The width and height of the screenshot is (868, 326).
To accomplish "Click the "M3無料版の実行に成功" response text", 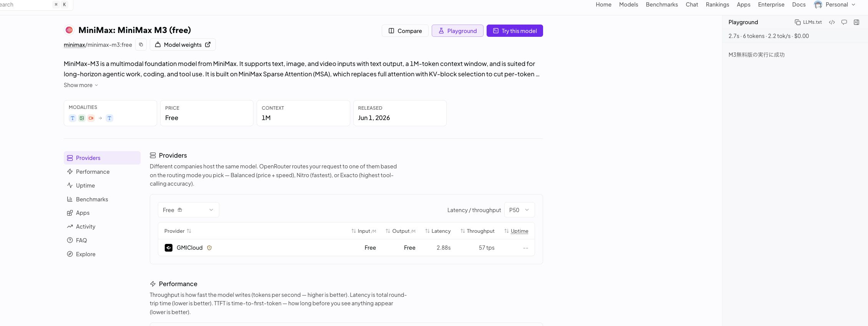I will 757,54.
